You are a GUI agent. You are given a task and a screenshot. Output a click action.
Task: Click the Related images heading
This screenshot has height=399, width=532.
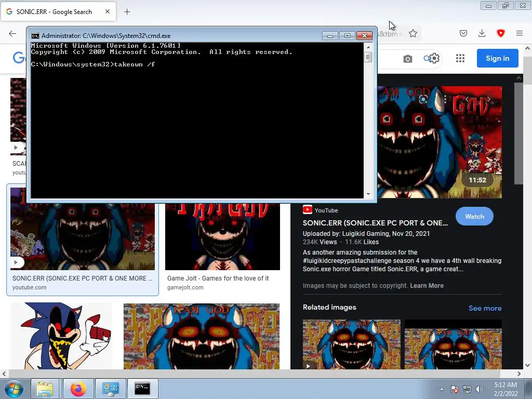coord(329,307)
